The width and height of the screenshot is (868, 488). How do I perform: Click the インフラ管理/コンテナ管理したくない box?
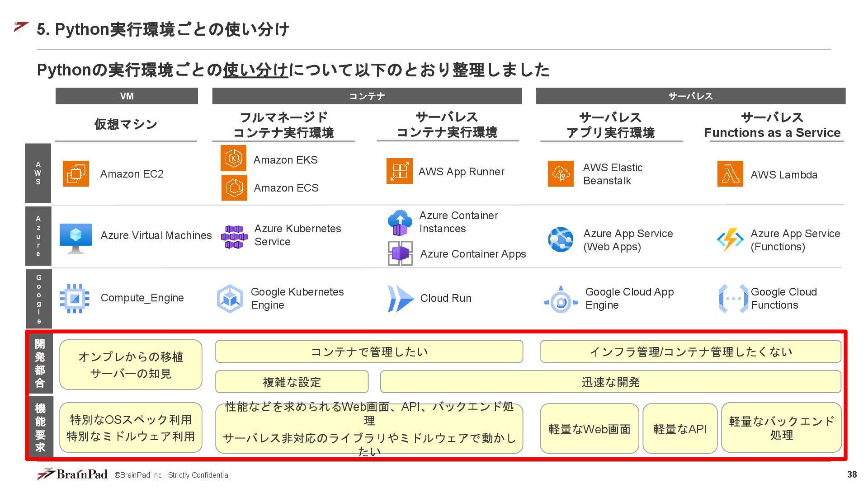(x=691, y=352)
